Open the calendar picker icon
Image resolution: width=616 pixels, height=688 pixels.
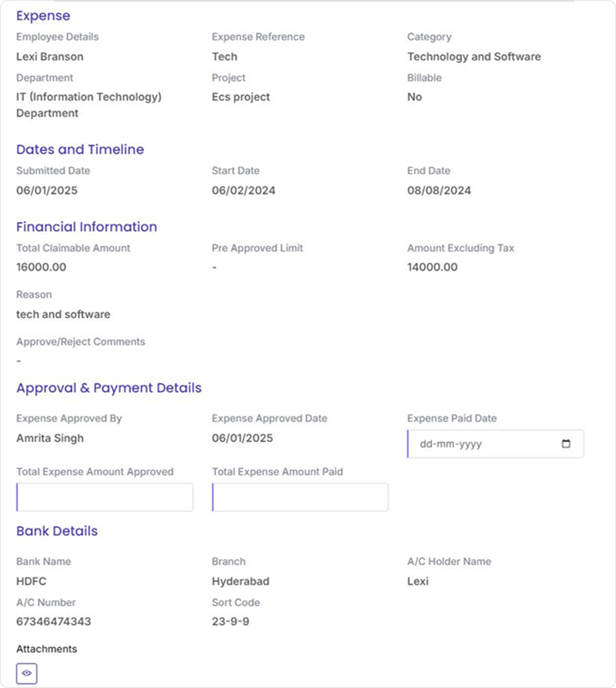566,444
